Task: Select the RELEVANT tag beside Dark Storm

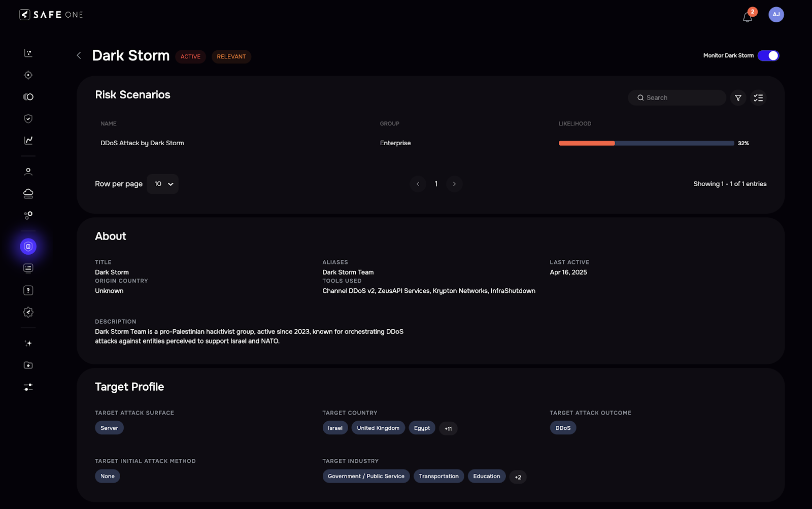Action: click(x=231, y=56)
